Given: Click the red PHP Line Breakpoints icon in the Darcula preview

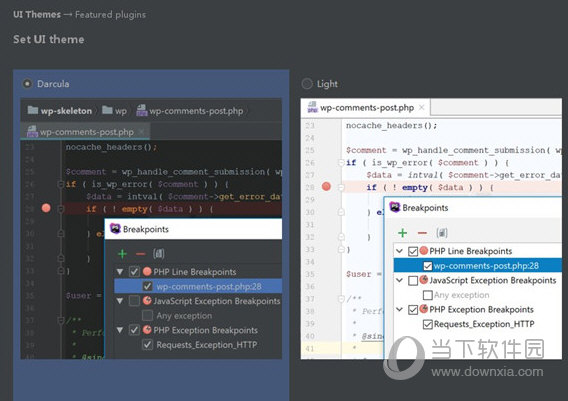Looking at the screenshot, I should [147, 271].
